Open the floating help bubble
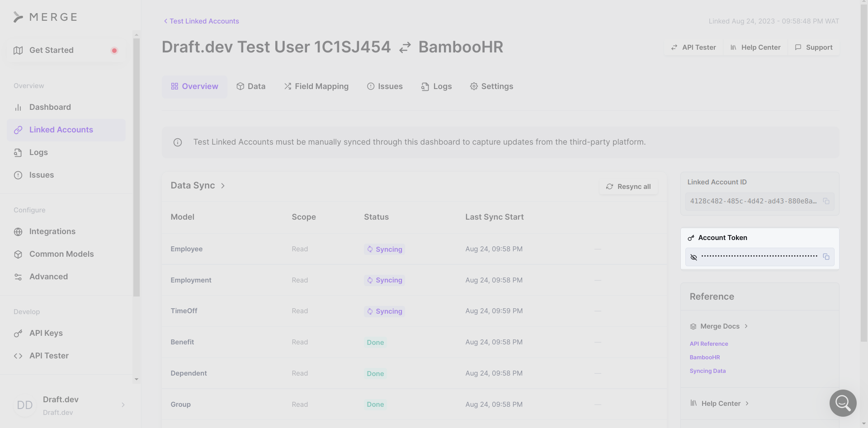The width and height of the screenshot is (868, 428). tap(843, 403)
